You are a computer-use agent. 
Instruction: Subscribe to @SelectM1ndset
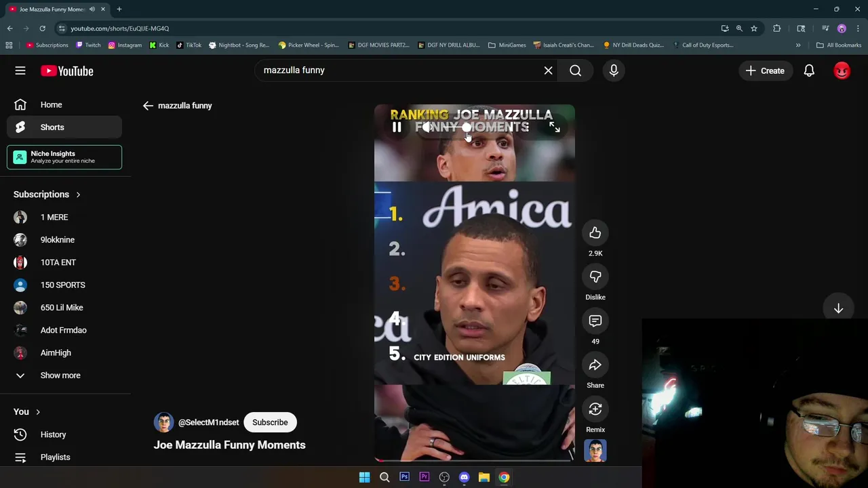(270, 422)
